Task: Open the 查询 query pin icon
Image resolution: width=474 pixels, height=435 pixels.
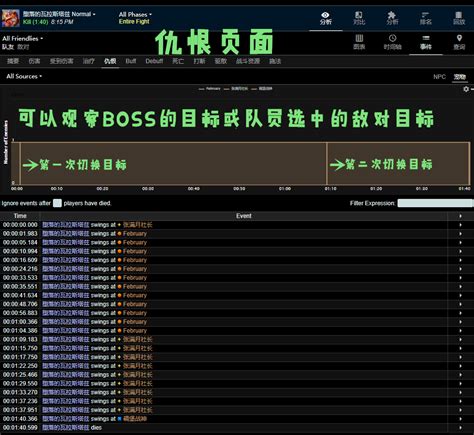Action: point(459,42)
